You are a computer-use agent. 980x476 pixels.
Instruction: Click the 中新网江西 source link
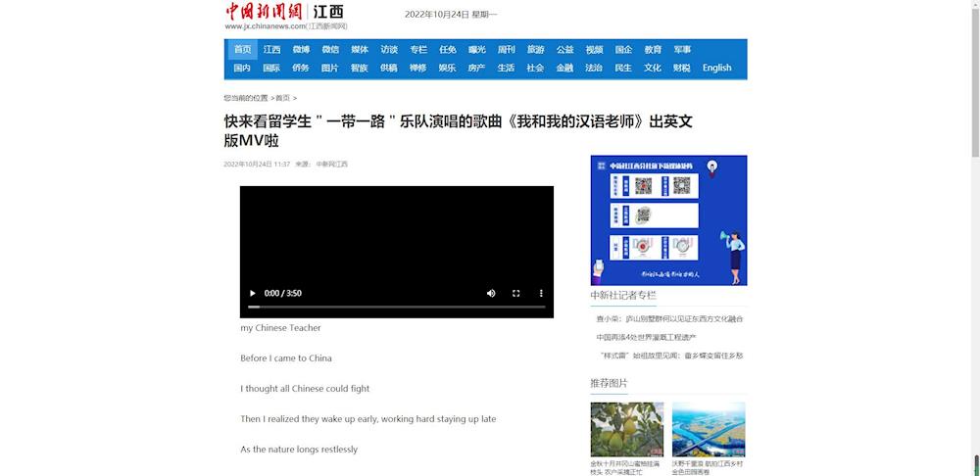331,165
